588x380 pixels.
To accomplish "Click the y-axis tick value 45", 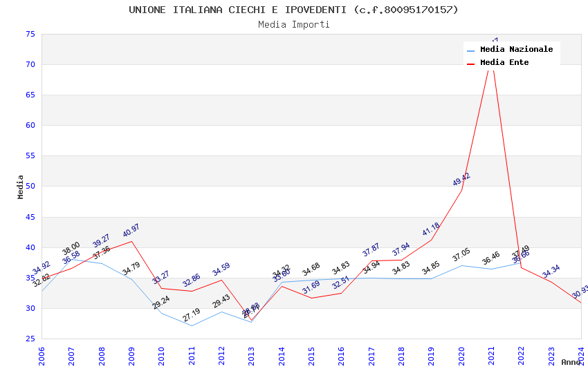I will (30, 217).
